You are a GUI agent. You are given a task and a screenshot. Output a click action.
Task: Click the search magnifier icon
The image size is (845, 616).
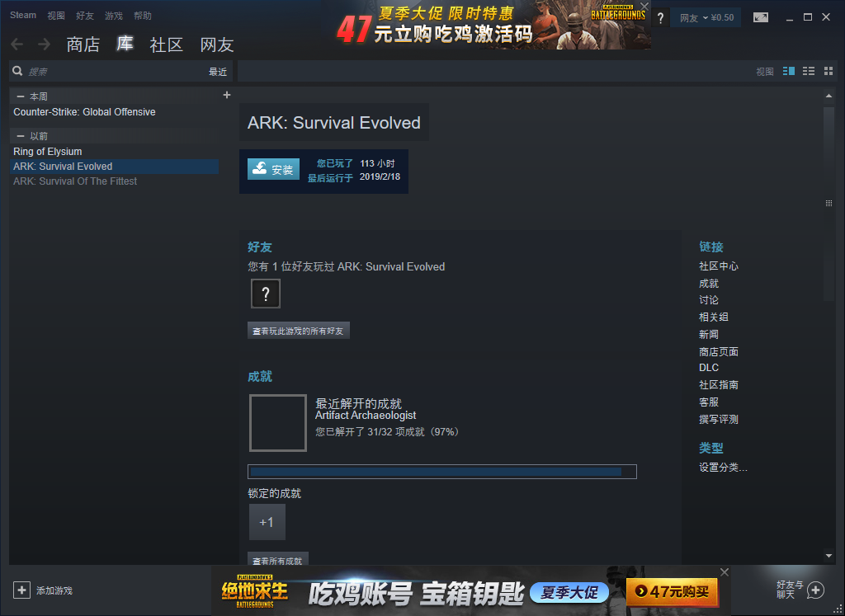17,71
